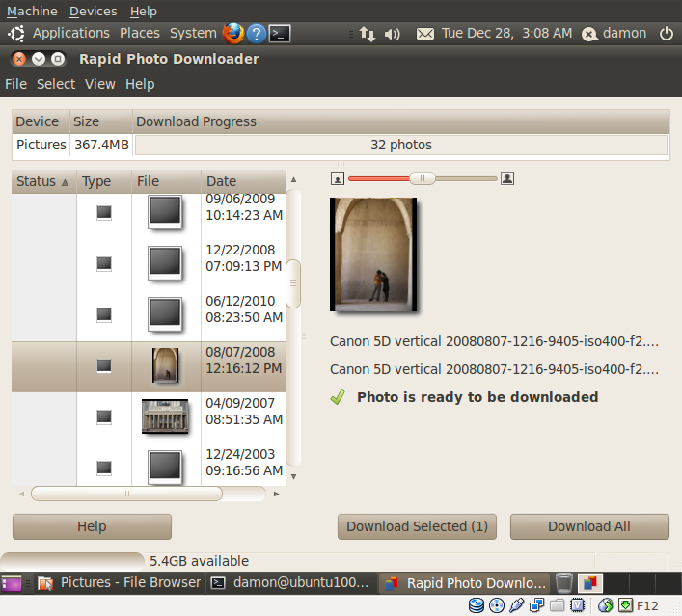Open the blue help icon in panel

(x=257, y=34)
